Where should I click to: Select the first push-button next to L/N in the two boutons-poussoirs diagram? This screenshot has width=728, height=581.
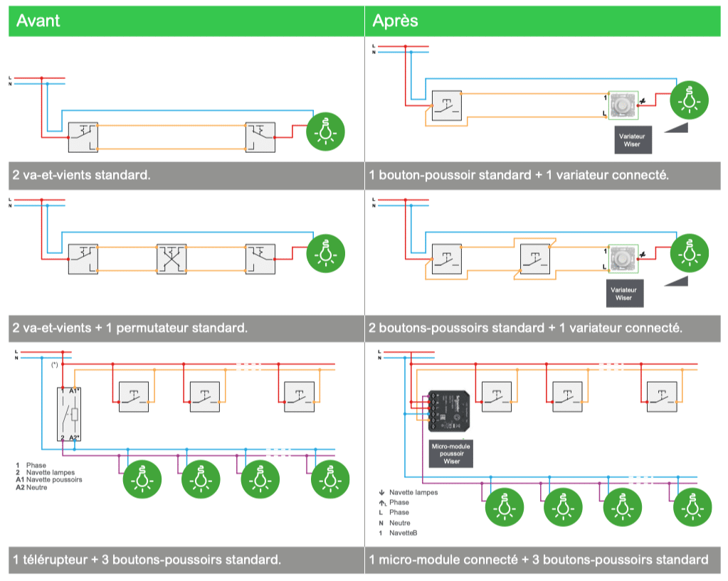[x=447, y=259]
